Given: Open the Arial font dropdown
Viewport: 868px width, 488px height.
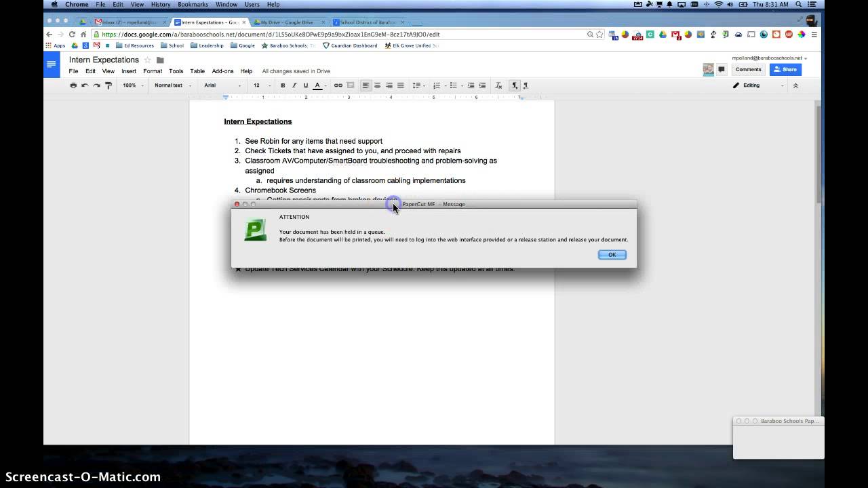Looking at the screenshot, I should tap(222, 85).
